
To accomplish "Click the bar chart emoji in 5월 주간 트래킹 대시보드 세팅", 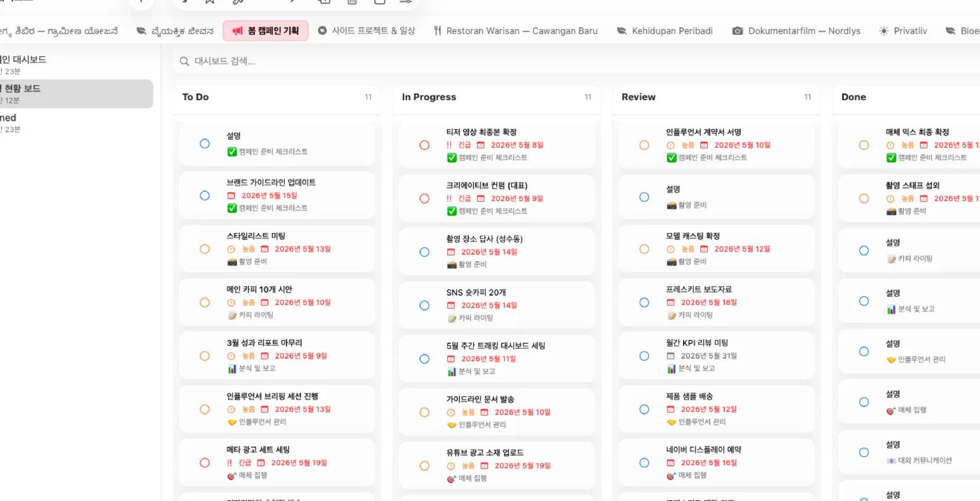I will [452, 372].
